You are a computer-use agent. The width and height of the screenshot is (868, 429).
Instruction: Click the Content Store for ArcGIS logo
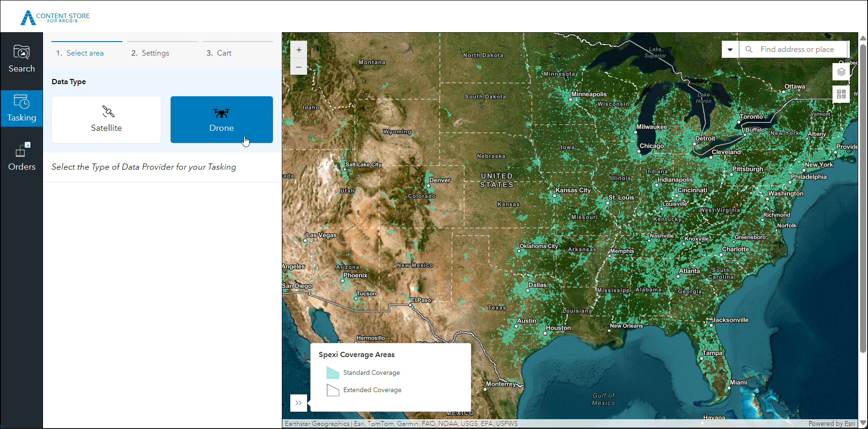(x=55, y=17)
